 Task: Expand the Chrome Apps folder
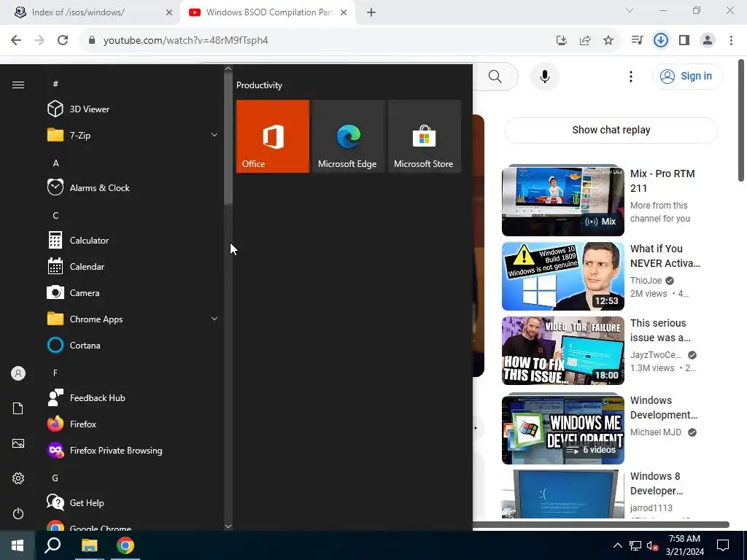click(x=133, y=319)
